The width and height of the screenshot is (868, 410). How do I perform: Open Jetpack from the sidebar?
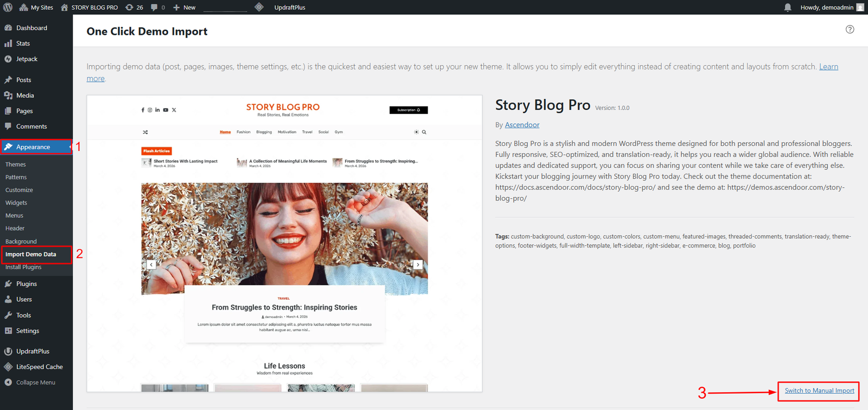pyautogui.click(x=27, y=59)
